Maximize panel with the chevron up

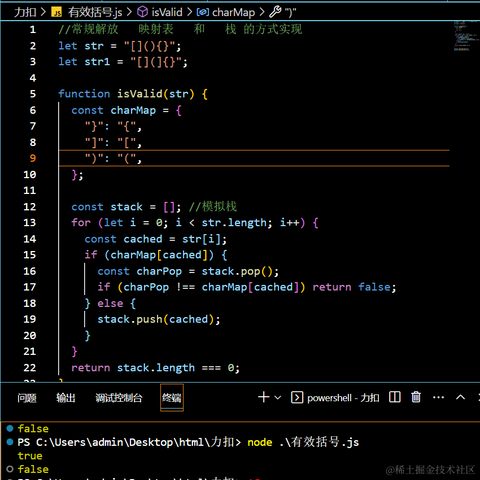point(460,397)
